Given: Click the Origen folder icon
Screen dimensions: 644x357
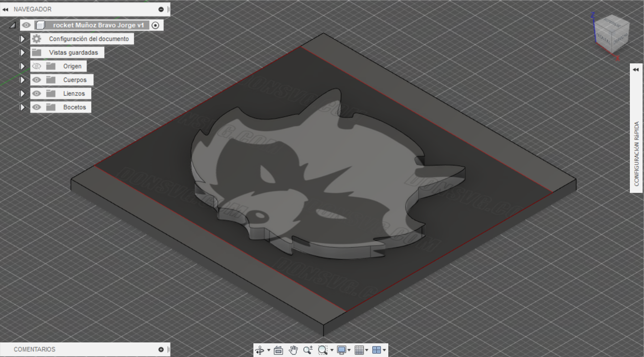Looking at the screenshot, I should [51, 66].
